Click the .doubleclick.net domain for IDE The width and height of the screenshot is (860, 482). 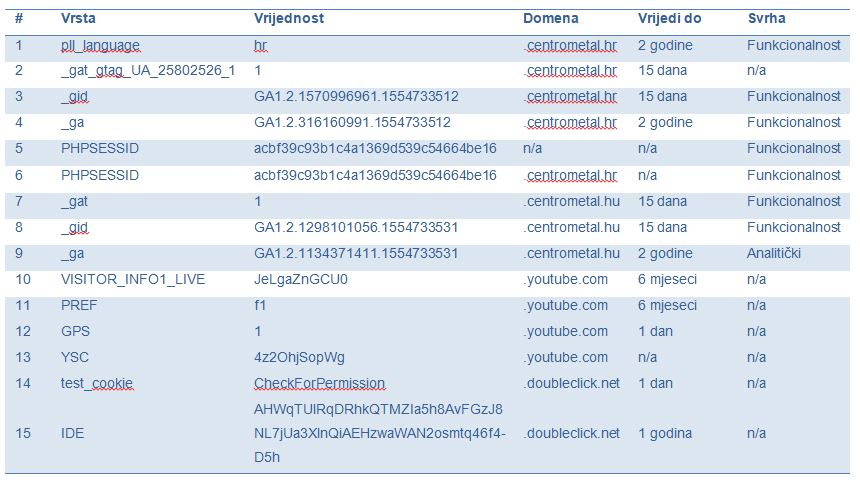coord(572,433)
